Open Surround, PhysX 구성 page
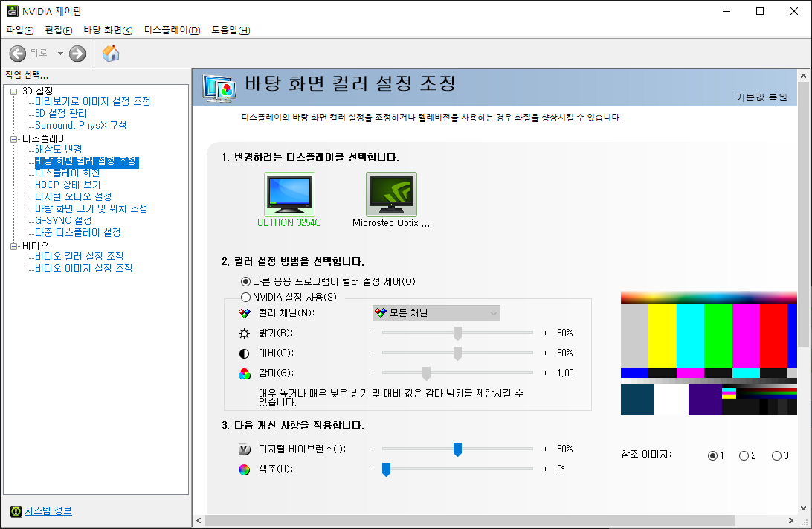This screenshot has width=812, height=529. pos(81,126)
